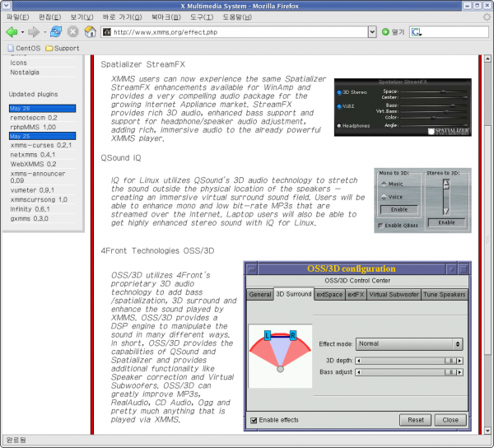Open the rphpMMS 1.00 plugin link
Viewport: 494px width, 448px height.
33,128
